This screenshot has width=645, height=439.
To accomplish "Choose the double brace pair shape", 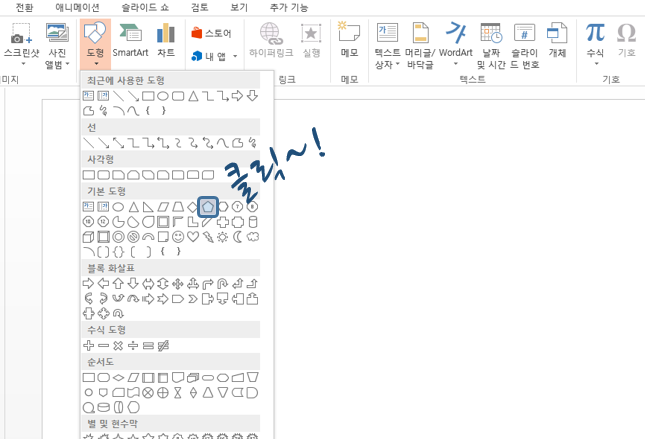I will [x=118, y=251].
